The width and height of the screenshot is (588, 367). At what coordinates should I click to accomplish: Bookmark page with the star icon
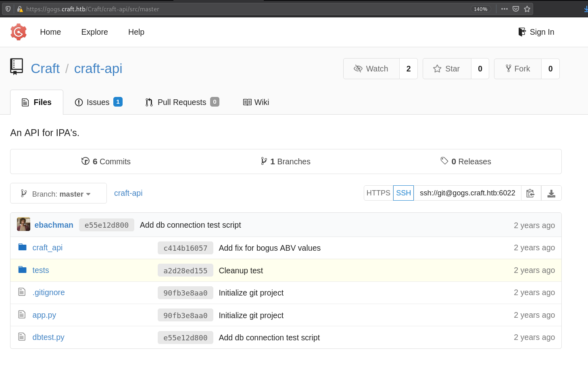527,9
